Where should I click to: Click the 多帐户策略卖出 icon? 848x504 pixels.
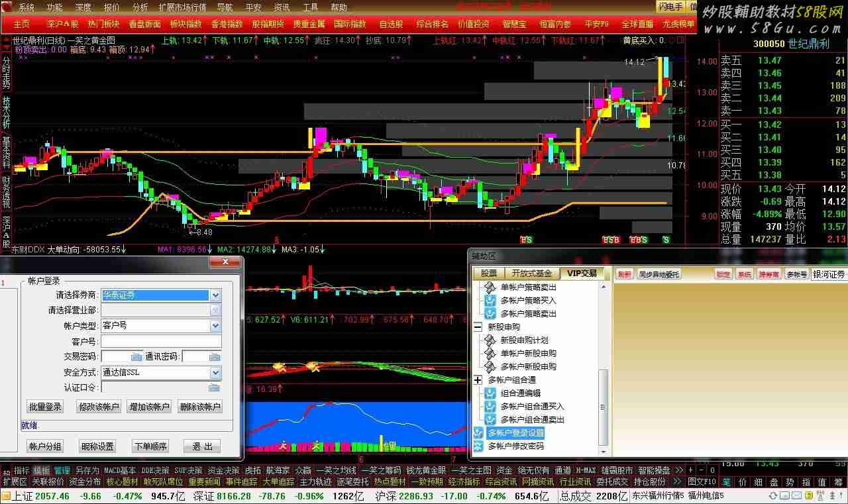(x=490, y=314)
